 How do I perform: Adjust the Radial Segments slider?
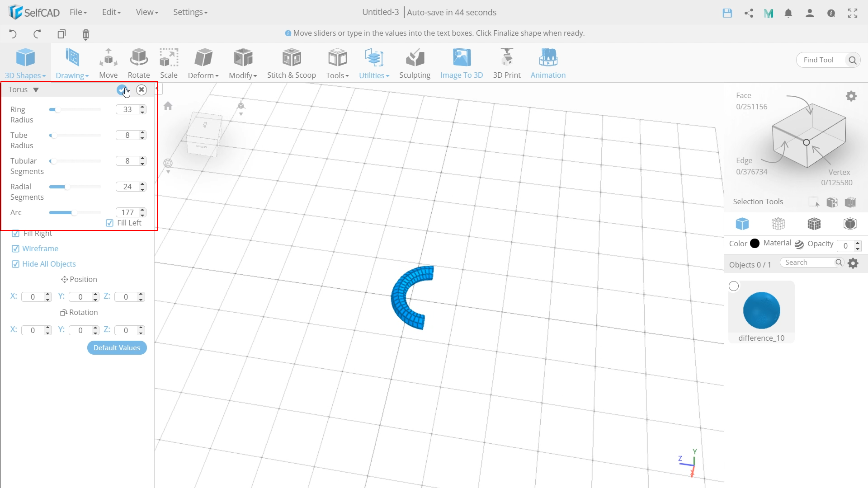(75, 187)
